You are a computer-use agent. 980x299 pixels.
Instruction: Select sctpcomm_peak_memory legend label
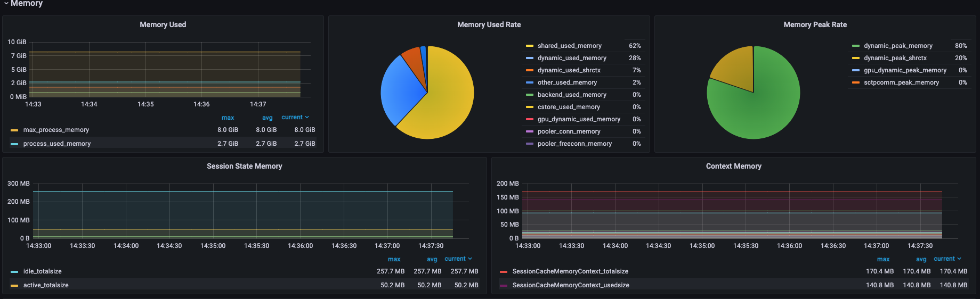[x=901, y=82]
